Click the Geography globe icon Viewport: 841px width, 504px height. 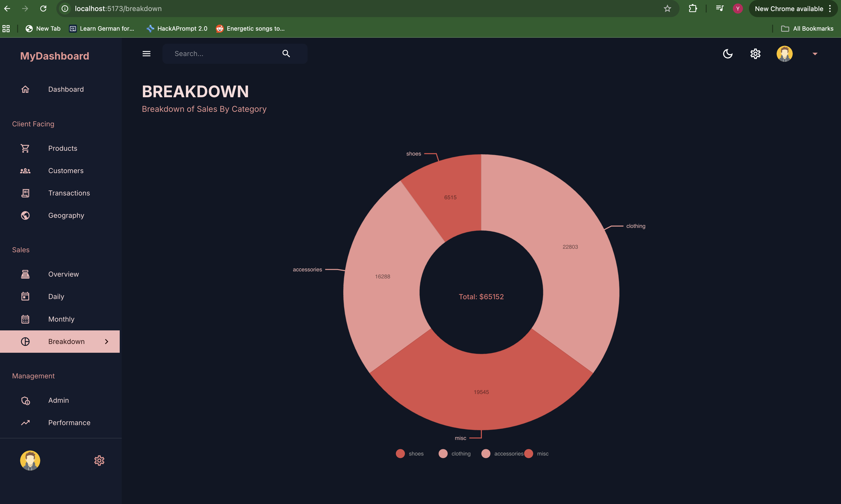click(x=25, y=215)
